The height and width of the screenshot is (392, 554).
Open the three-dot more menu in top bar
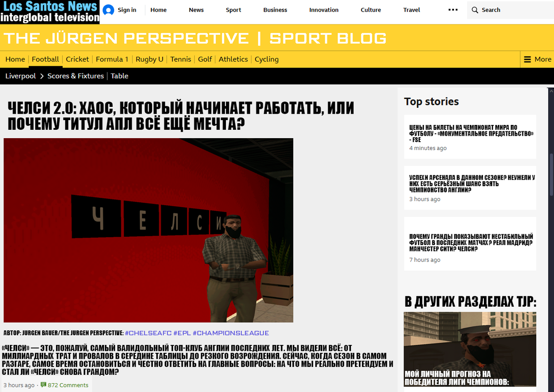click(x=453, y=10)
